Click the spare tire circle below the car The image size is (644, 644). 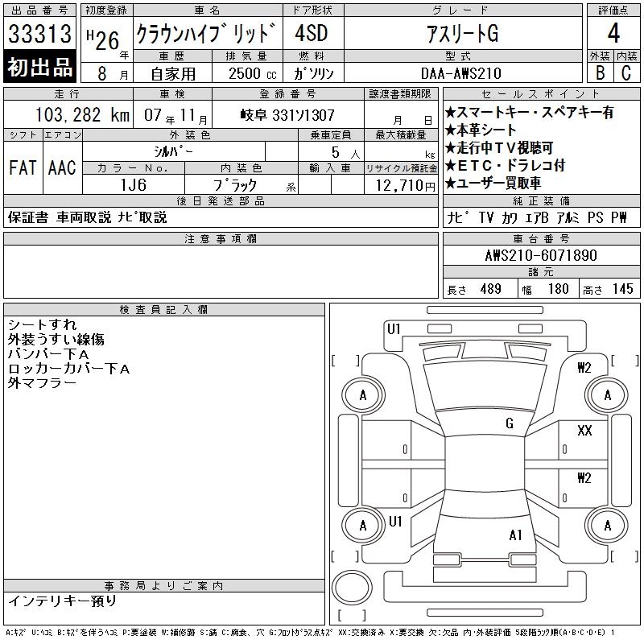click(352, 587)
